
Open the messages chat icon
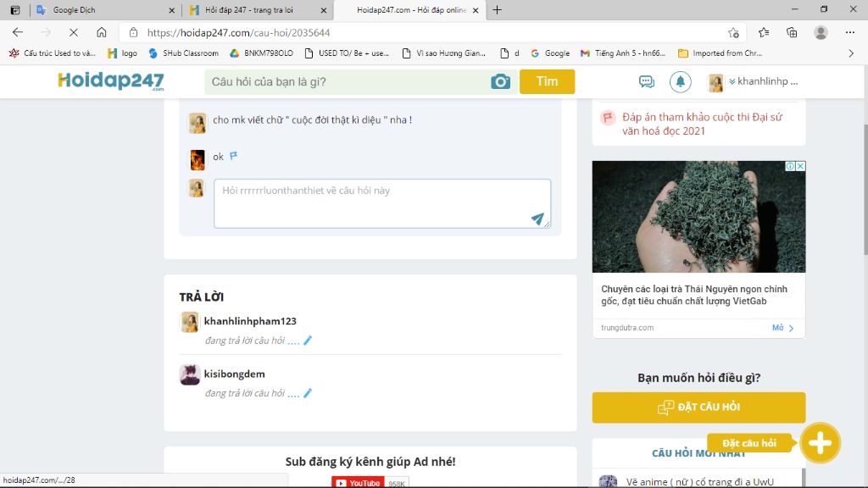[x=646, y=82]
